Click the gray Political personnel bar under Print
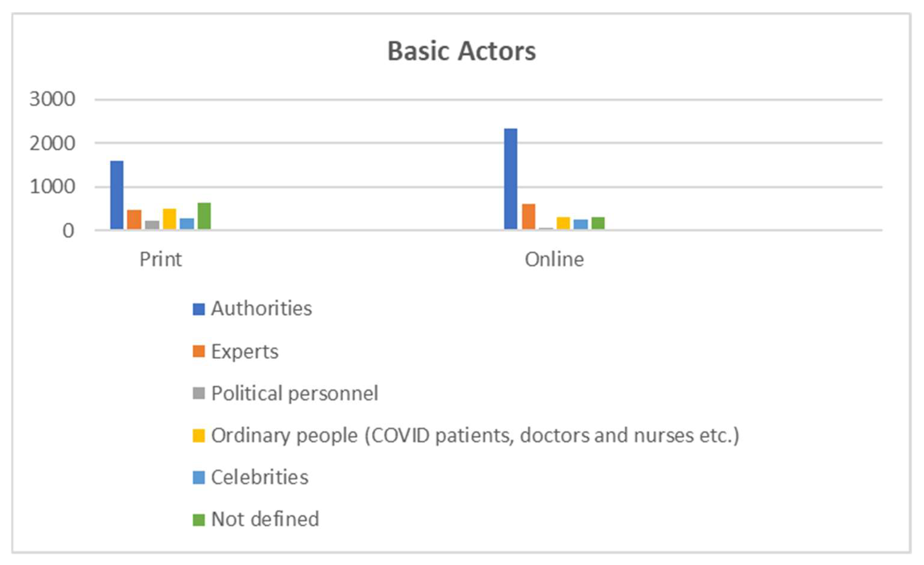Viewport: 924px width, 565px height. click(152, 225)
